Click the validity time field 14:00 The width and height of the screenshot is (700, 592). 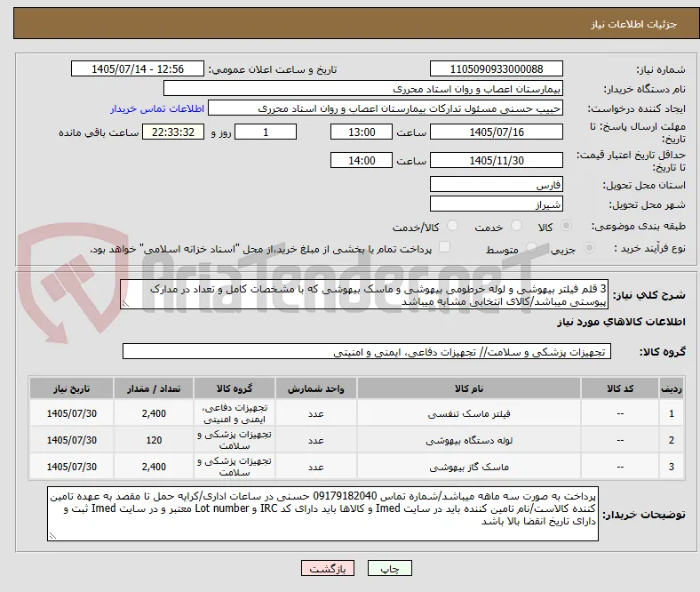[362, 160]
